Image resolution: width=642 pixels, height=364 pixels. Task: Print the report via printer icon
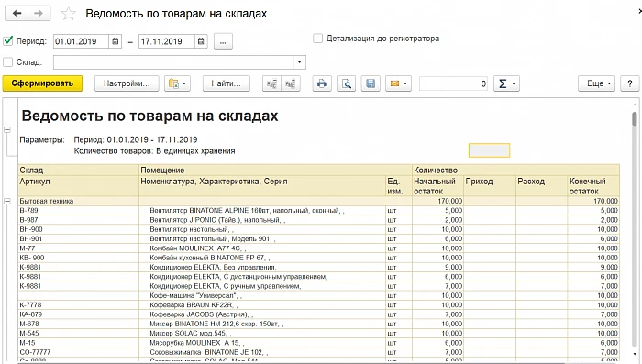click(x=322, y=83)
